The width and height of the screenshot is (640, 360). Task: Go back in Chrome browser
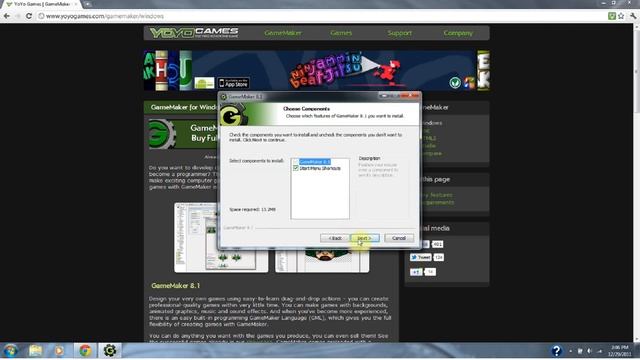pyautogui.click(x=7, y=16)
